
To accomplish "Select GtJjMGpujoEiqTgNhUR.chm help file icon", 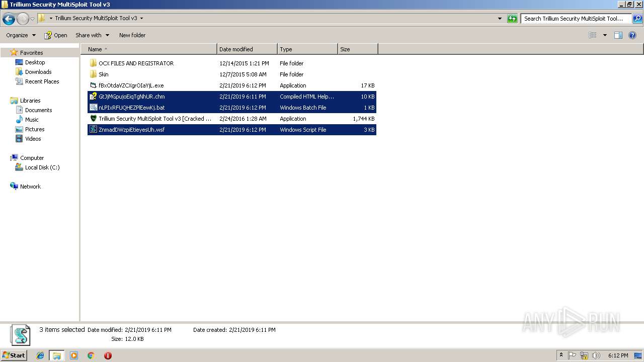I will 93,97.
